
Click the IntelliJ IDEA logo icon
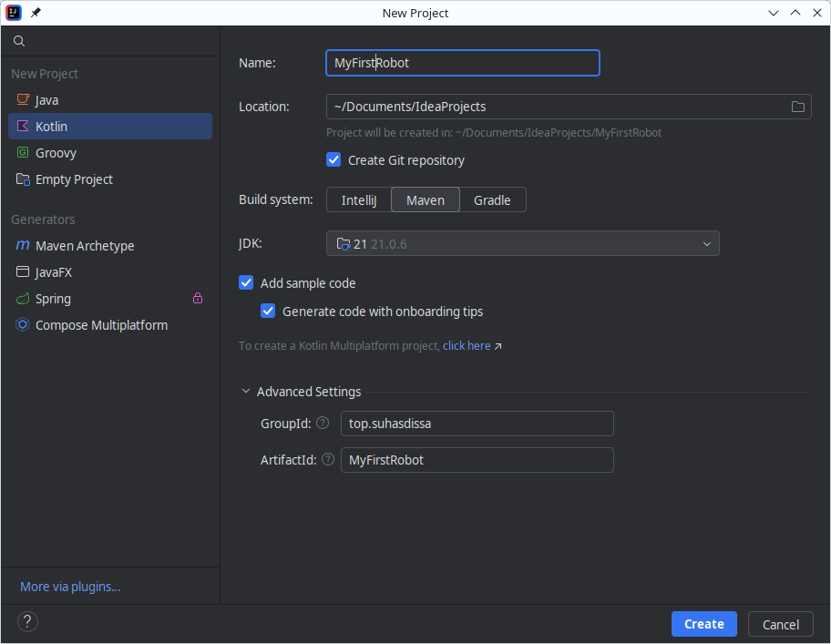[14, 13]
